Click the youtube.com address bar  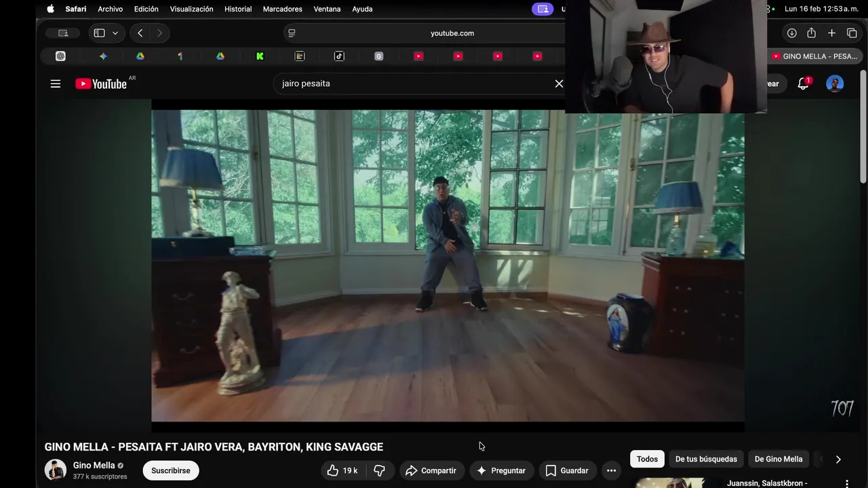[452, 33]
